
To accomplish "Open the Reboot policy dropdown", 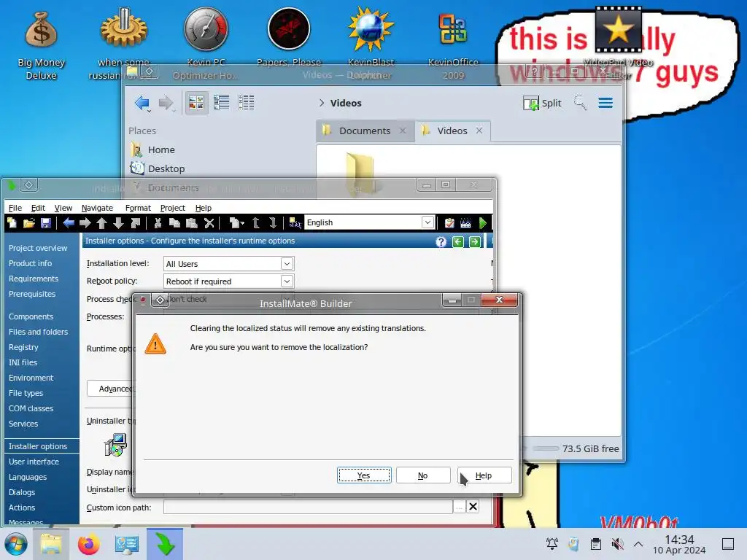I will [286, 281].
